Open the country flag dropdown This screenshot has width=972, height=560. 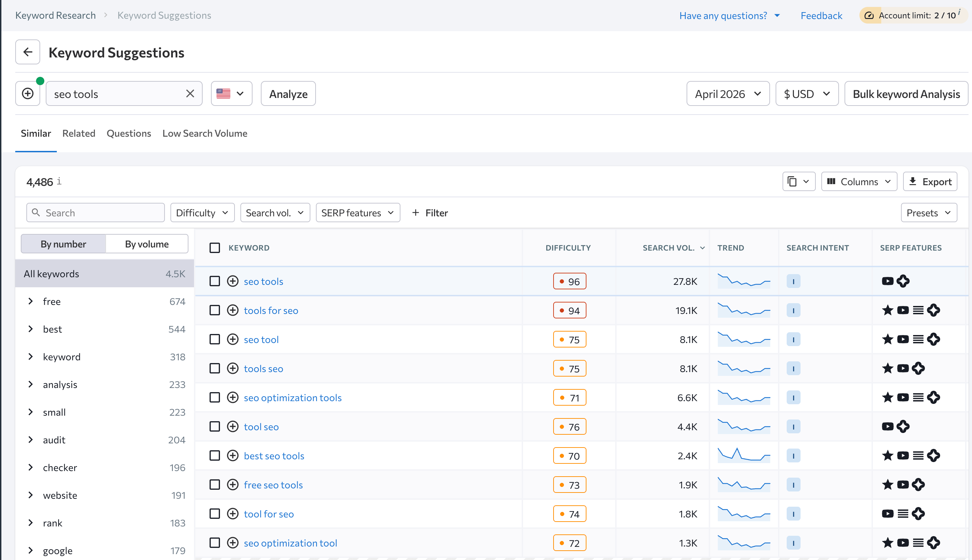click(x=231, y=93)
